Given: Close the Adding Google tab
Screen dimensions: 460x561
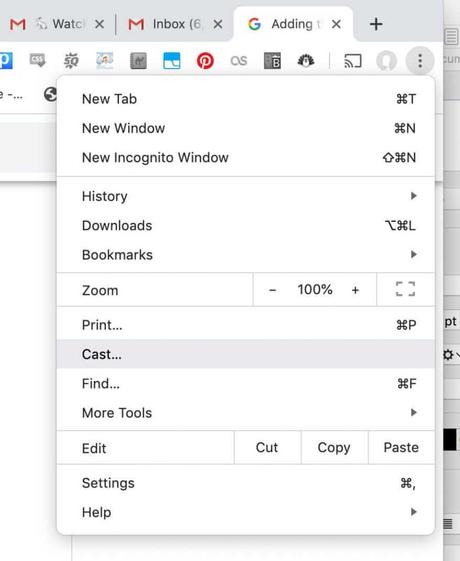Looking at the screenshot, I should 336,24.
